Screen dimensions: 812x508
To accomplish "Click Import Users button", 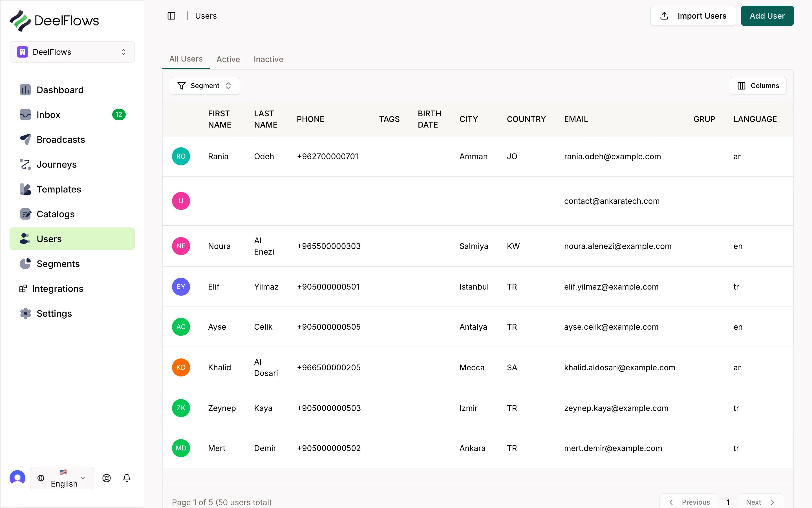I will 693,16.
